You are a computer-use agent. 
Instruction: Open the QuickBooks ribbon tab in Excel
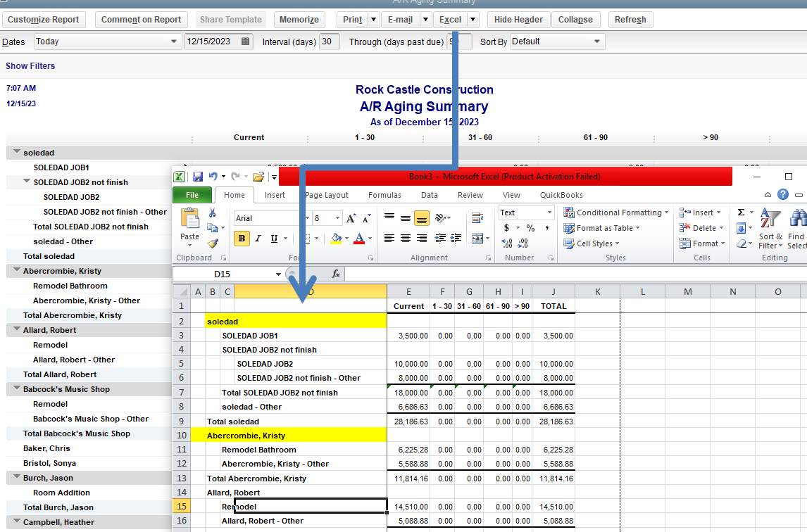[x=561, y=195]
